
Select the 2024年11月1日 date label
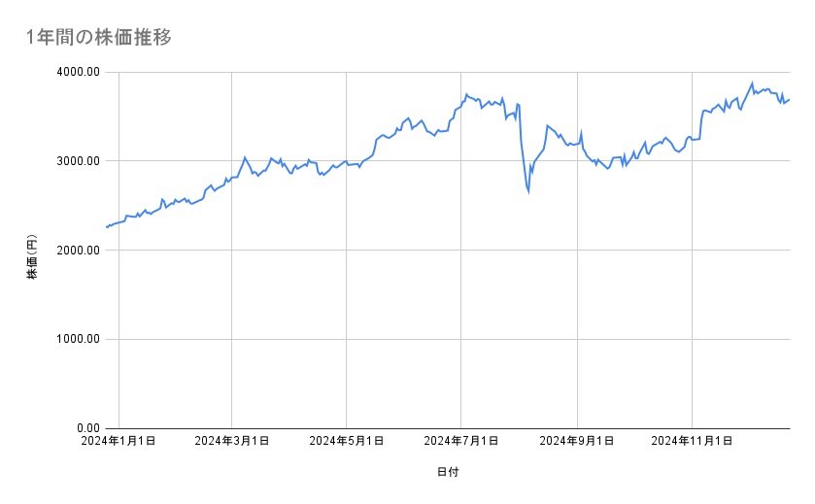coord(691,442)
